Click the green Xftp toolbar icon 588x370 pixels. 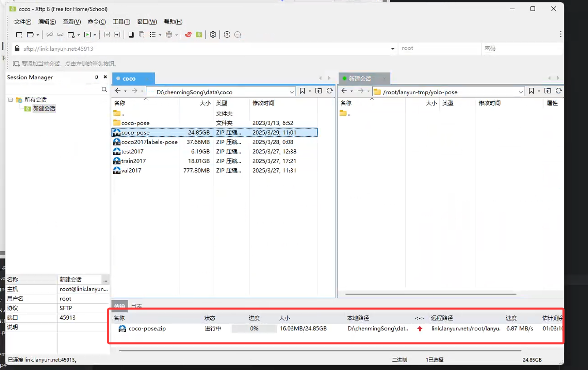pos(199,35)
